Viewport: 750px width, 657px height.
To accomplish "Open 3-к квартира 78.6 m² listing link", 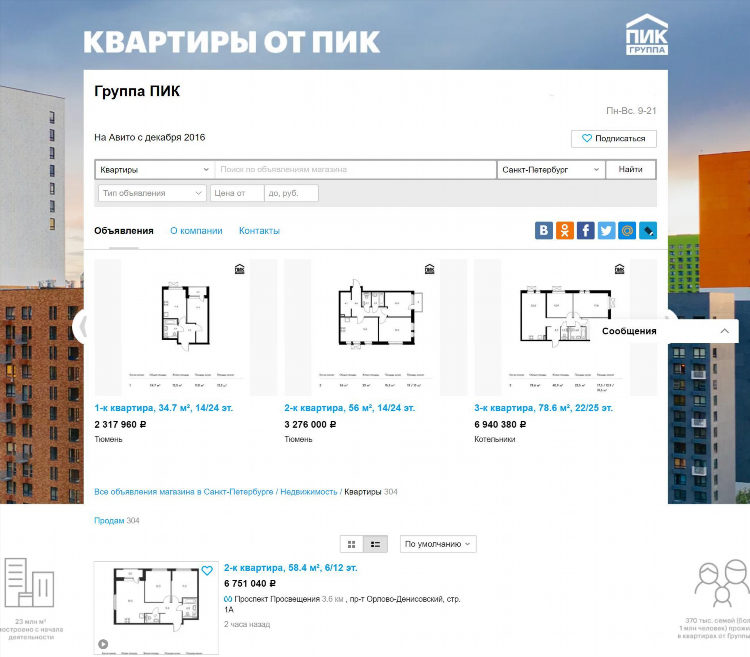I will tap(543, 408).
